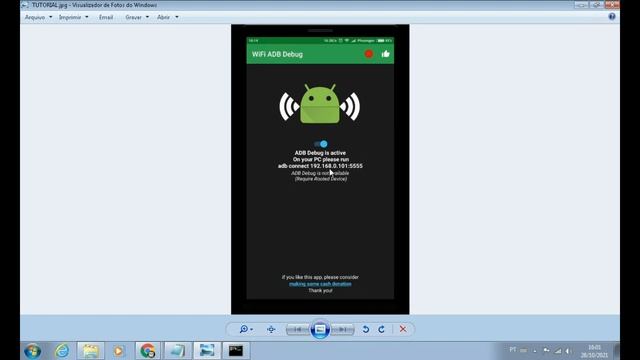Open the volume speaker tray icon
This screenshot has width=640, height=360.
tap(568, 351)
